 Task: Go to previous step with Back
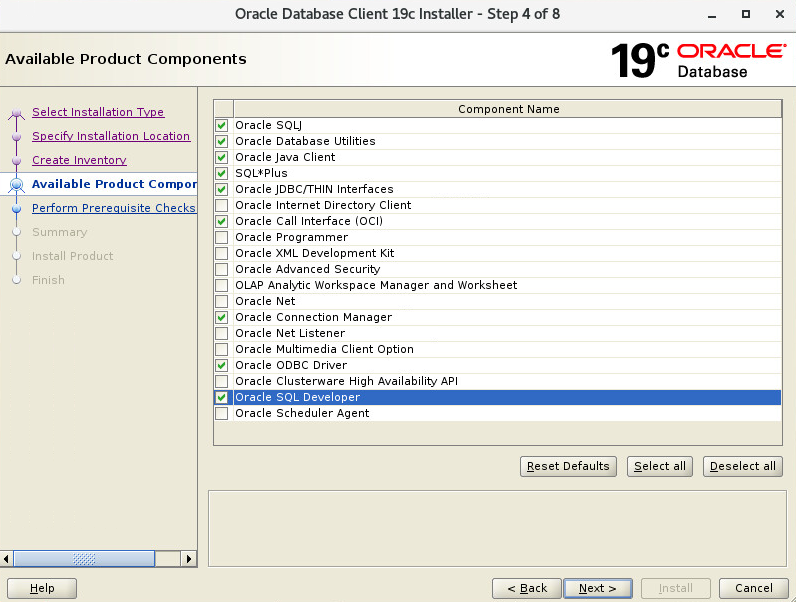coord(526,588)
